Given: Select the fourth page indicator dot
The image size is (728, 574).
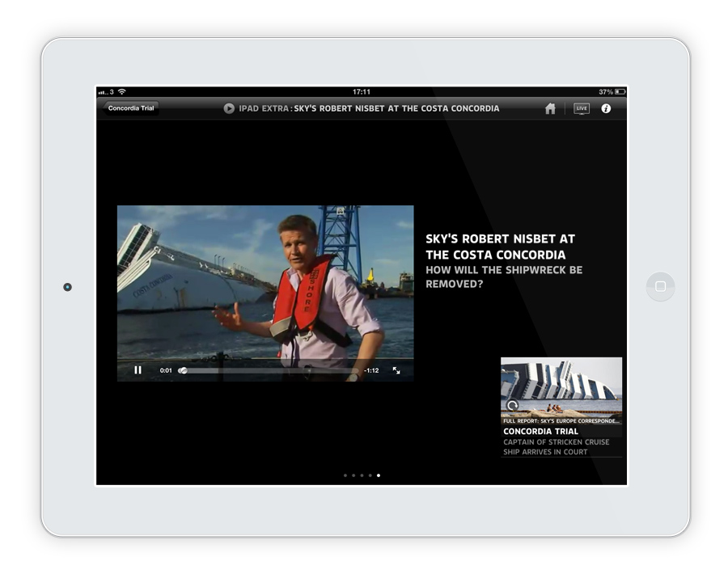Looking at the screenshot, I should pos(370,475).
